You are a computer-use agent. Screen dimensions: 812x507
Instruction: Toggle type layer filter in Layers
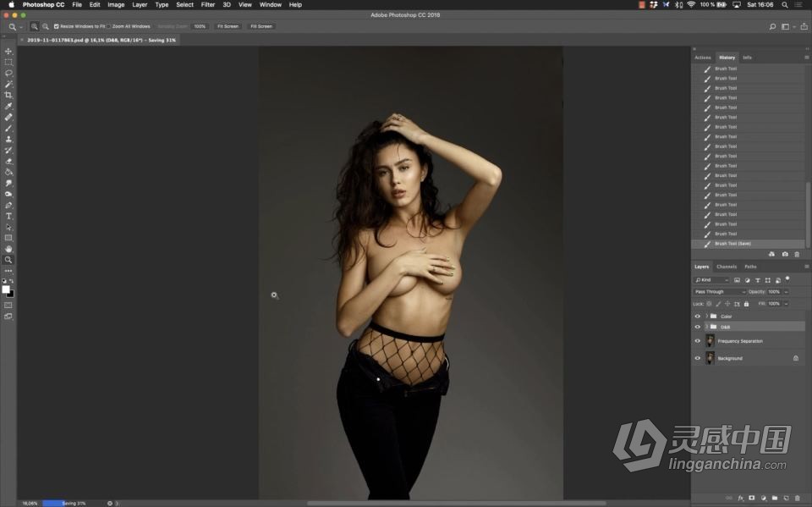pyautogui.click(x=758, y=280)
